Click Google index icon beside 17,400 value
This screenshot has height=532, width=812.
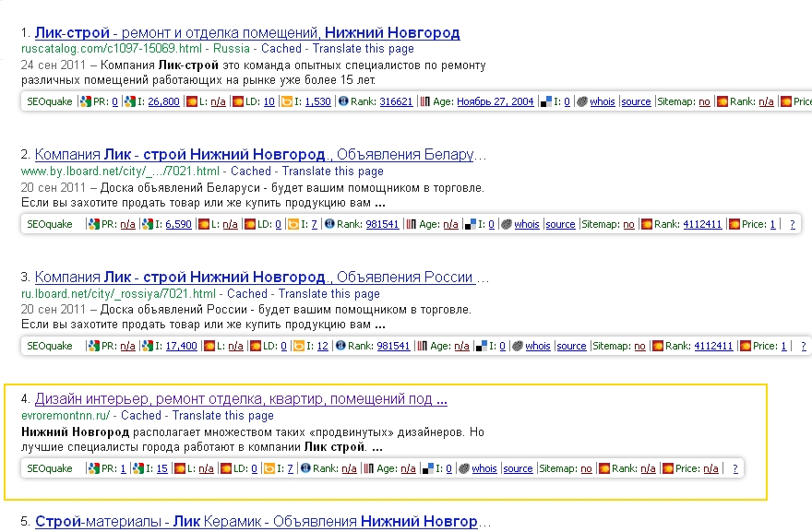[148, 346]
